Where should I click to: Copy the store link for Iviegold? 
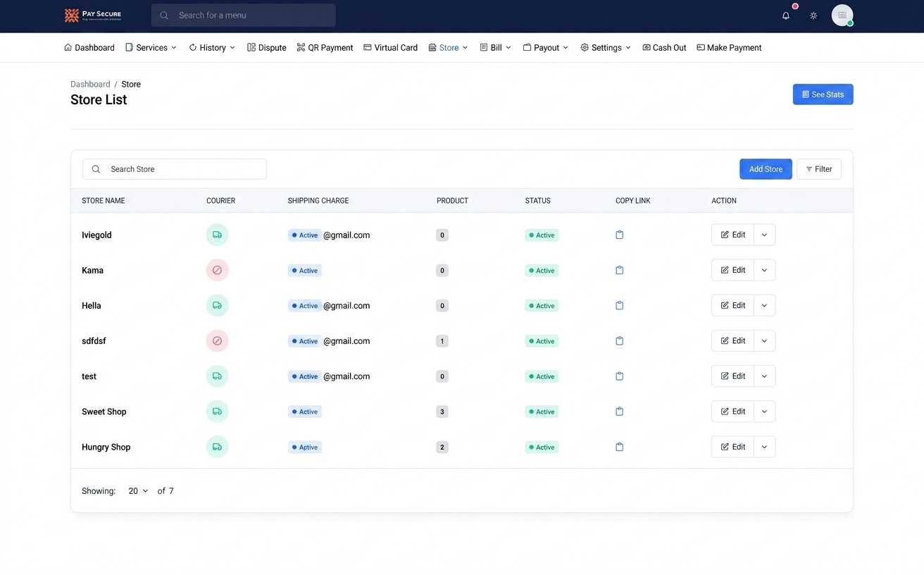point(620,235)
